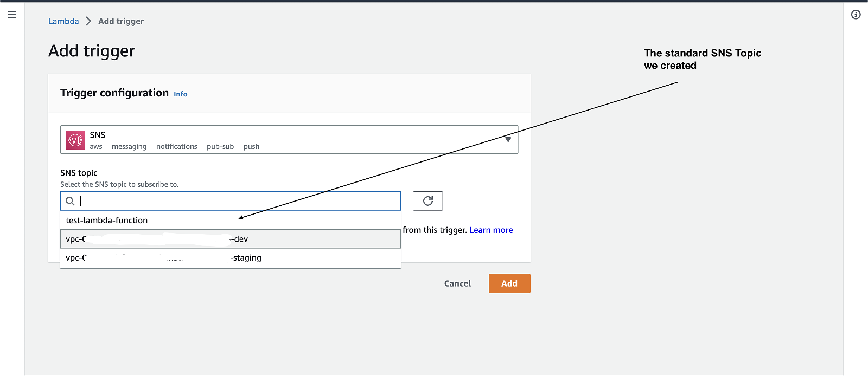Click the notifications tag under SNS
Image resolution: width=868 pixels, height=376 pixels.
(x=177, y=147)
